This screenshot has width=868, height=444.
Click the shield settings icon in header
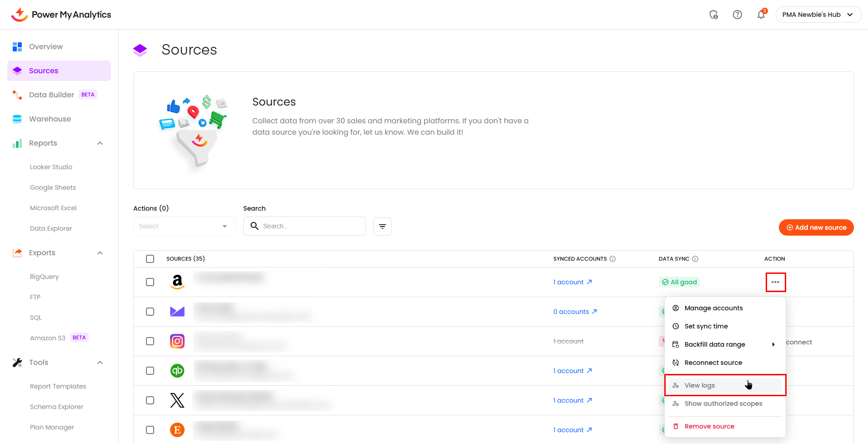pyautogui.click(x=713, y=15)
